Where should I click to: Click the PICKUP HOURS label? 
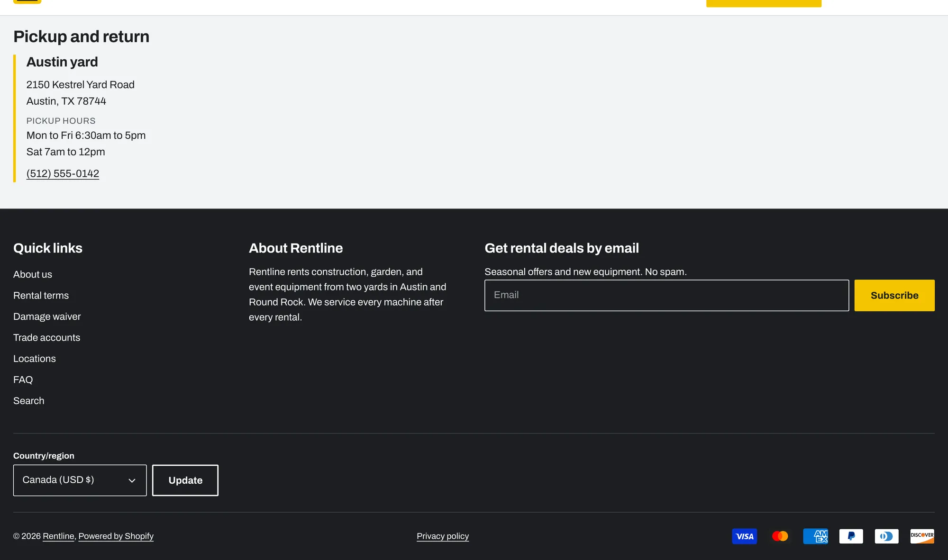[x=61, y=121]
